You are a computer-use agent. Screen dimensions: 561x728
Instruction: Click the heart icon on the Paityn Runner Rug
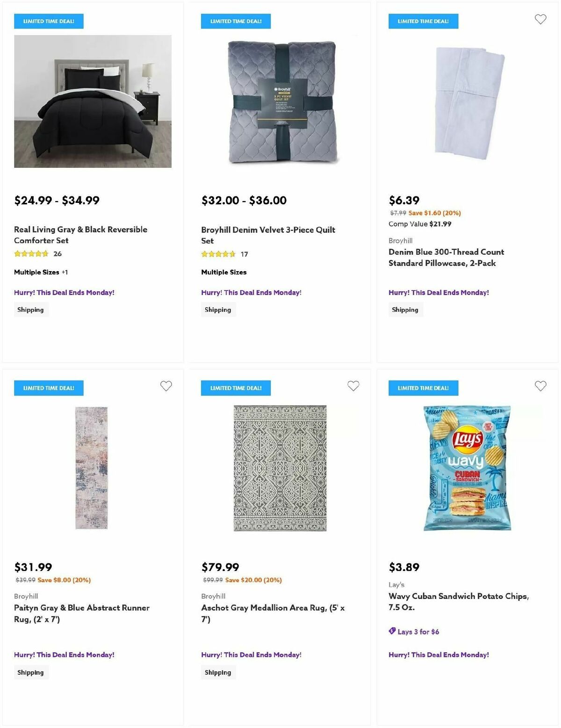pyautogui.click(x=166, y=386)
